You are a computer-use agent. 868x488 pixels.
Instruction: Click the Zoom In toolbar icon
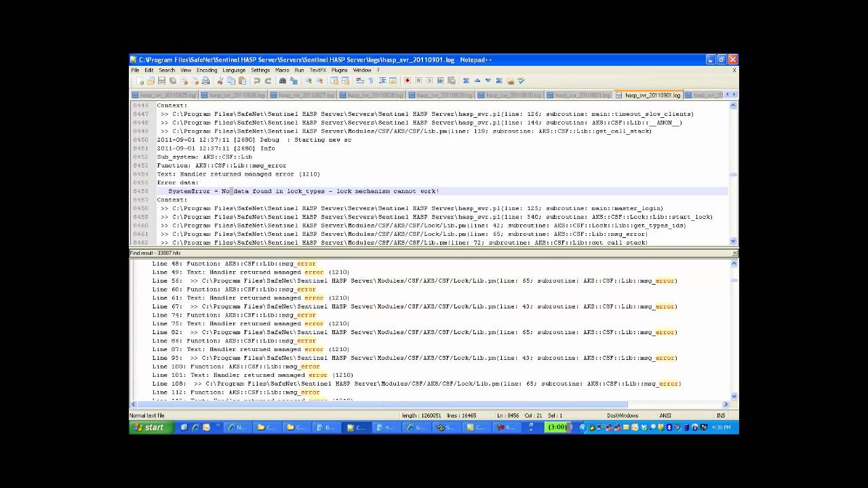point(309,81)
